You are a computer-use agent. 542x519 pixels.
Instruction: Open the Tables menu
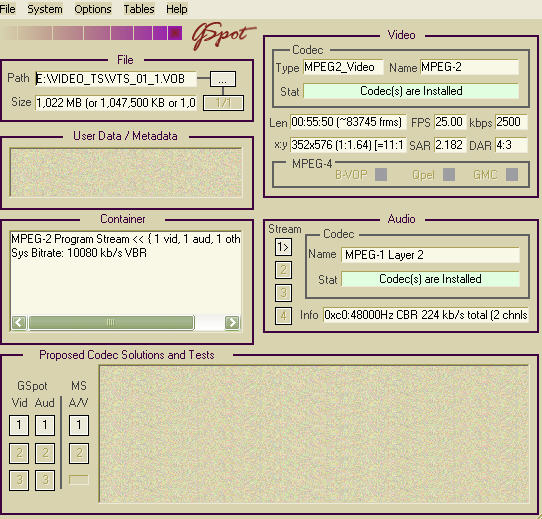[139, 9]
